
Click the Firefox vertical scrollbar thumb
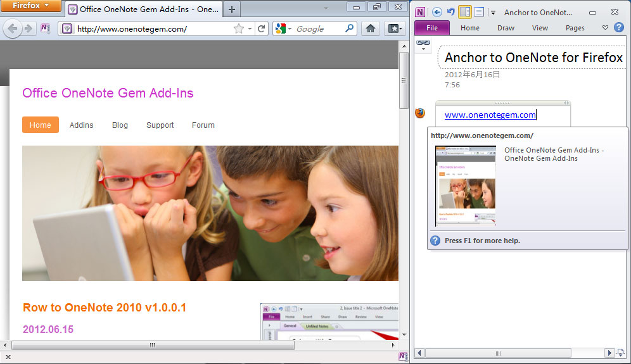404,80
